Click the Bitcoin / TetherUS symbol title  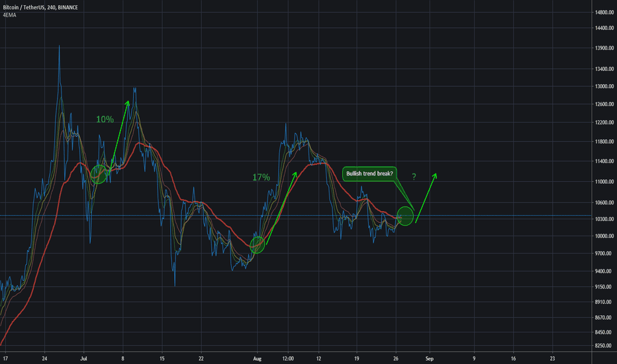pyautogui.click(x=40, y=7)
